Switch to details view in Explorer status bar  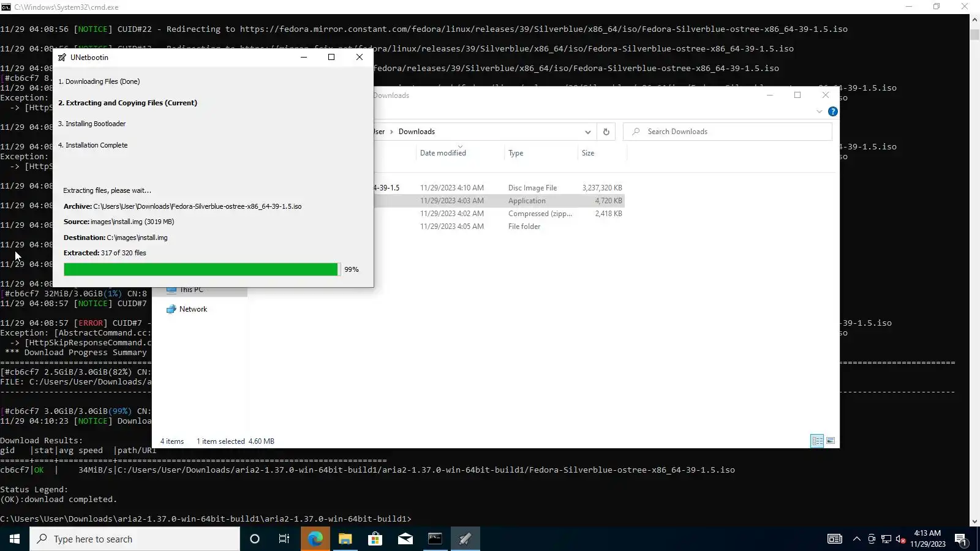click(x=817, y=441)
